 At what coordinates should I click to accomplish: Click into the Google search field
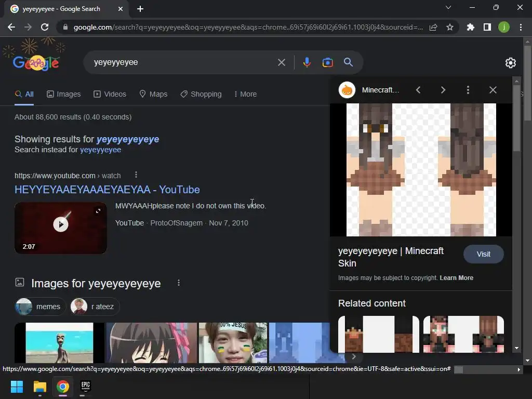point(183,62)
